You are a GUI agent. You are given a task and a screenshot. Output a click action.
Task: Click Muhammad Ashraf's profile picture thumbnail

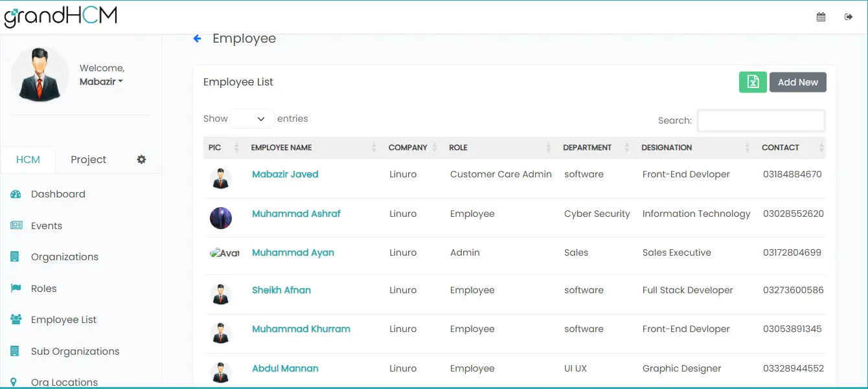click(x=221, y=218)
